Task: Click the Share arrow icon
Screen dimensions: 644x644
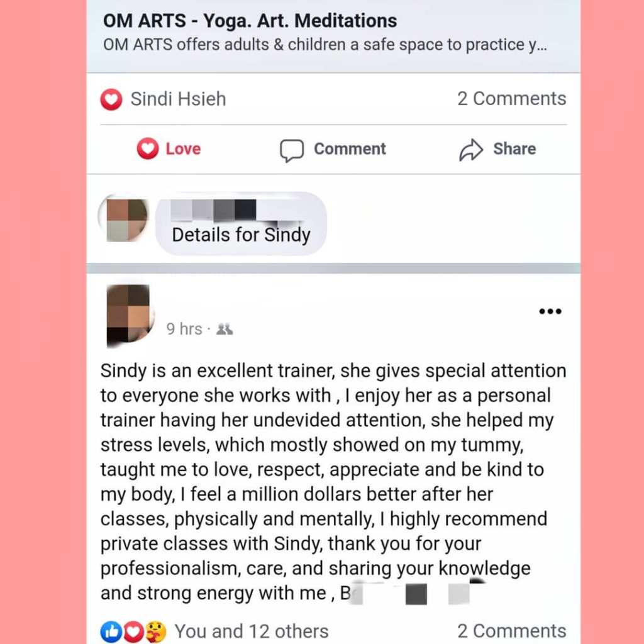Action: 470,150
